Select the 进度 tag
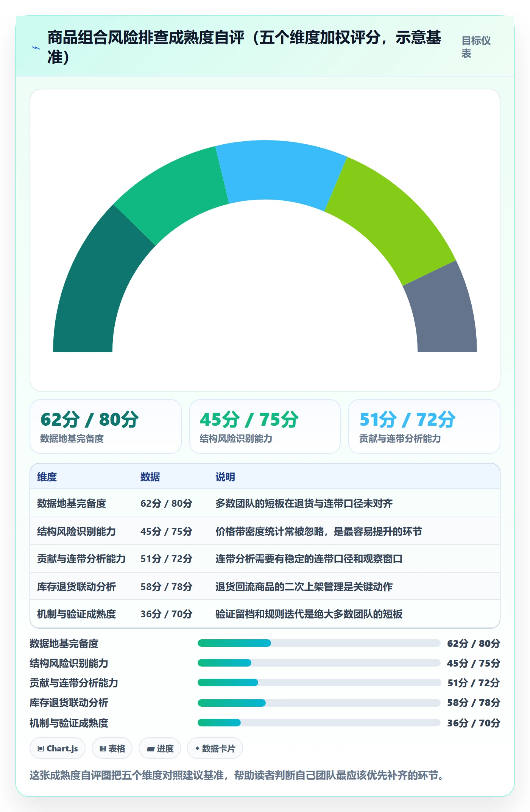 click(x=160, y=748)
